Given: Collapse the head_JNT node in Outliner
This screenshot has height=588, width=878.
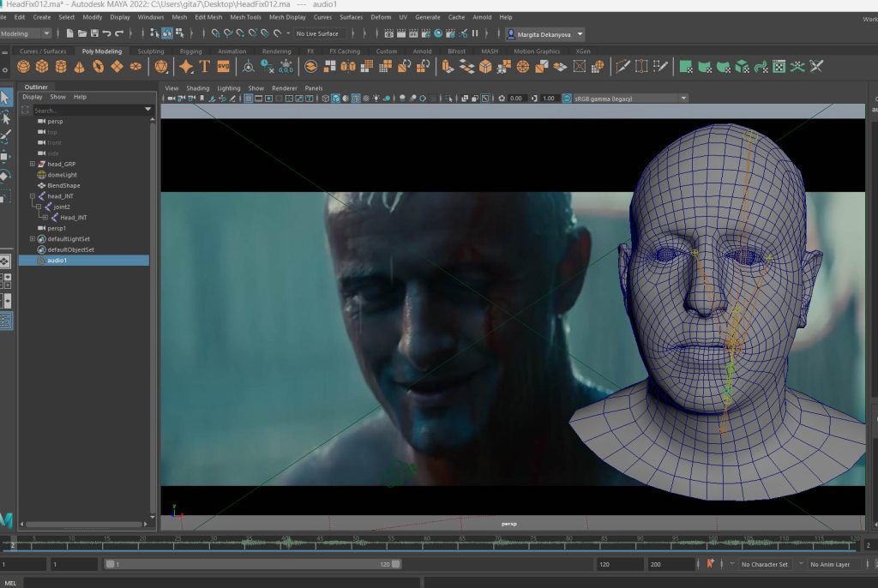Looking at the screenshot, I should (x=33, y=196).
